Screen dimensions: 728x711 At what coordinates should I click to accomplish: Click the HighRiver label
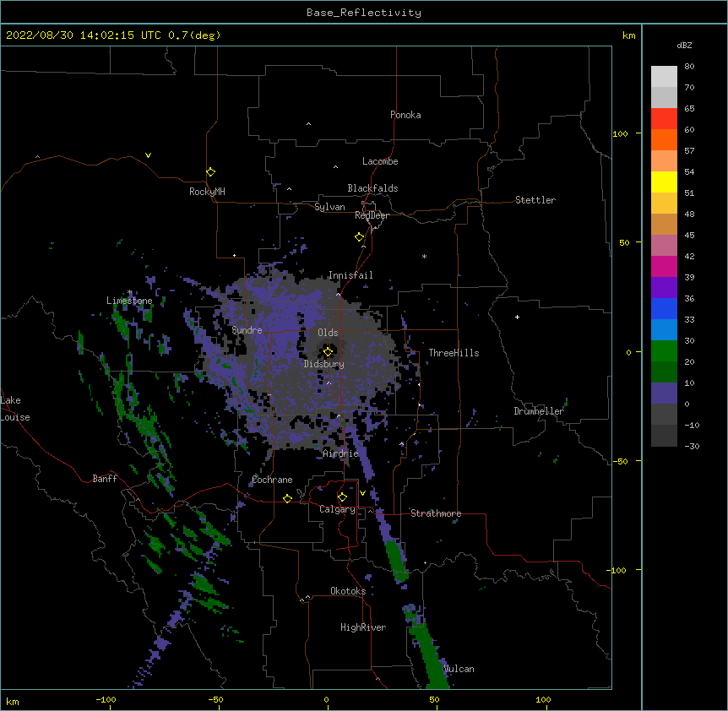coord(363,627)
